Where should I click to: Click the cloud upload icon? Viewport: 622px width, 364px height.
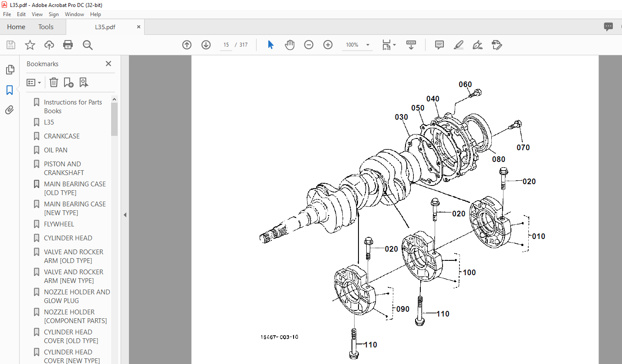(49, 45)
